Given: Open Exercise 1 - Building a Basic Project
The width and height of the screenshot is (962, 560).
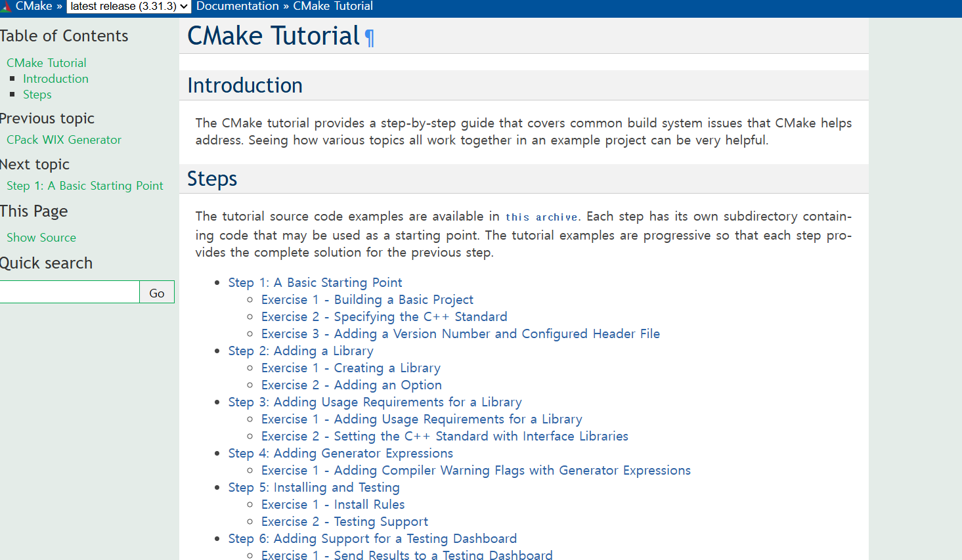Looking at the screenshot, I should click(367, 300).
